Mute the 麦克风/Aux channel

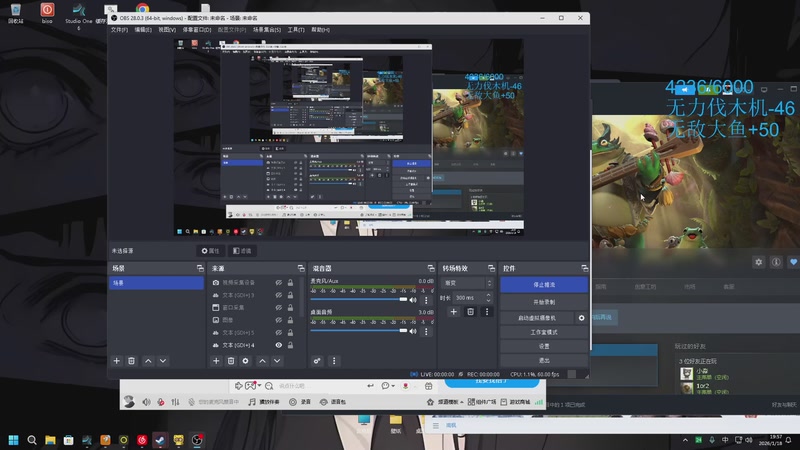click(413, 300)
